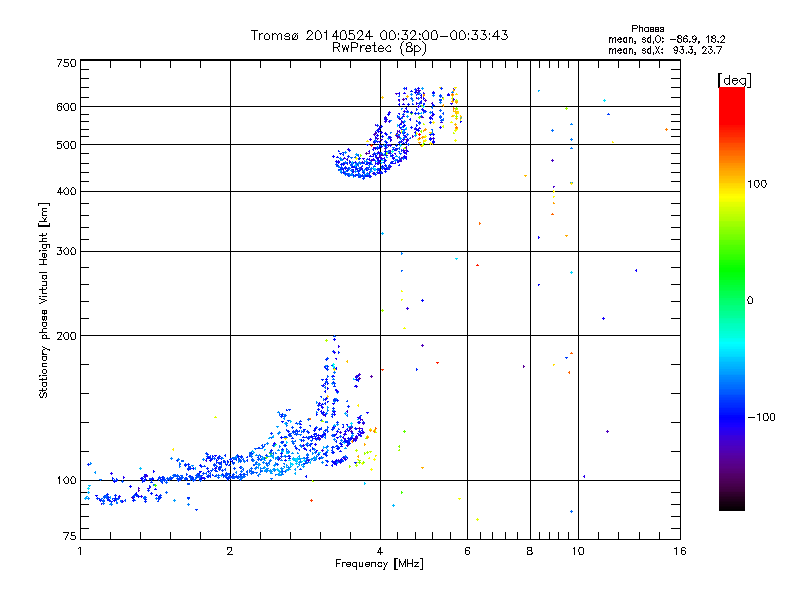Click colorbar tick label '-100'

[761, 417]
